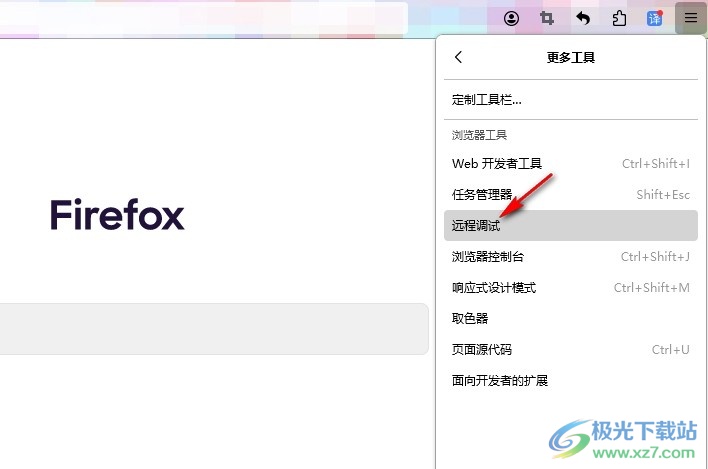Open 定制工具栏... menu entry

pos(571,100)
